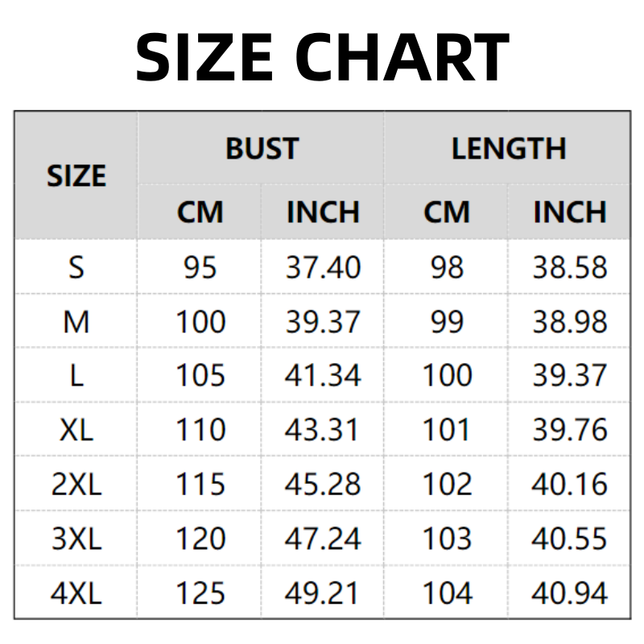This screenshot has width=644, height=644.
Task: Click the SIZE CHART title
Action: coord(322,56)
